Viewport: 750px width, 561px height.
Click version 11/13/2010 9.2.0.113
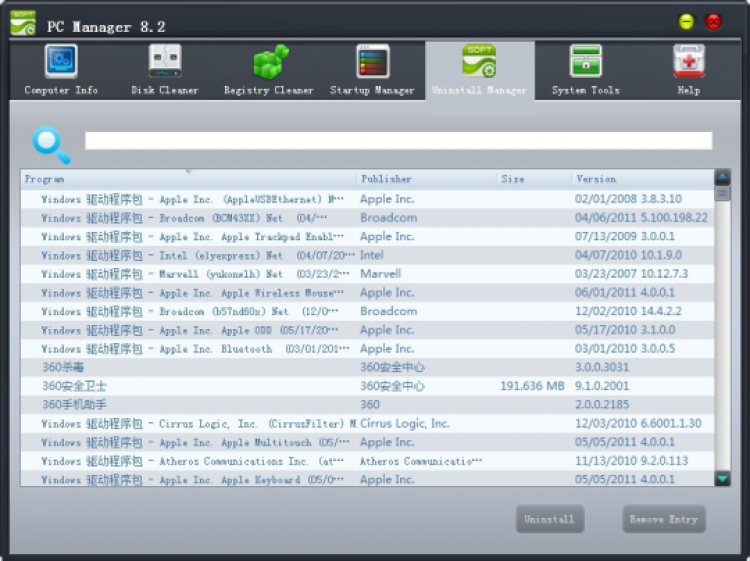pos(631,461)
